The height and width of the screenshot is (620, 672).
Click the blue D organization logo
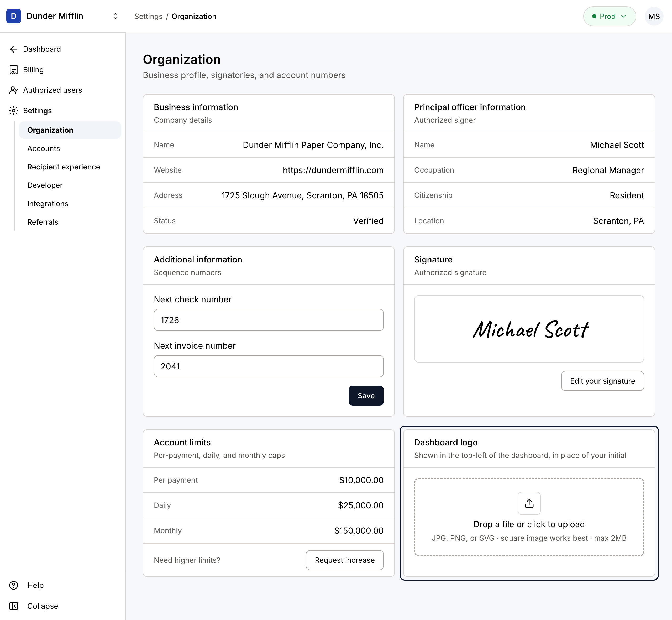coord(13,16)
